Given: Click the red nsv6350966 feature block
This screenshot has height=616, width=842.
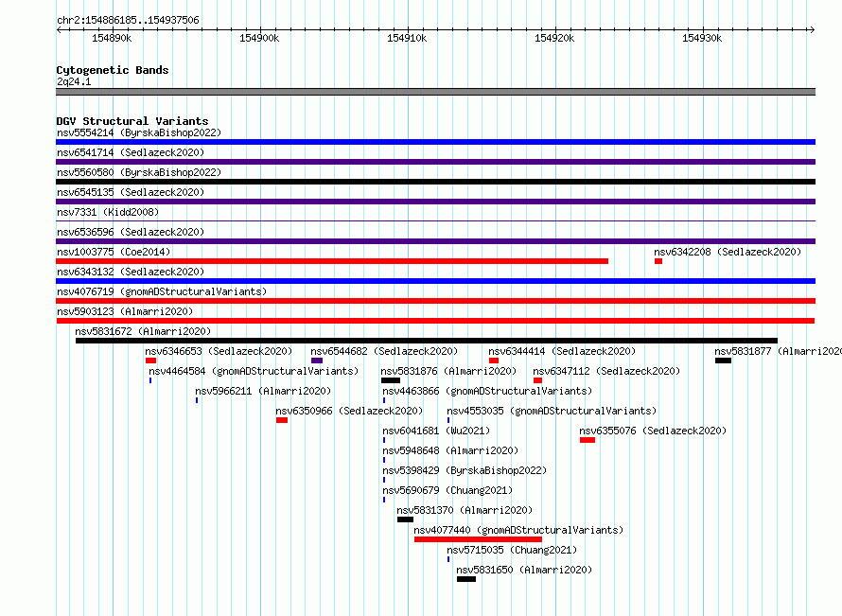Looking at the screenshot, I should [x=282, y=420].
